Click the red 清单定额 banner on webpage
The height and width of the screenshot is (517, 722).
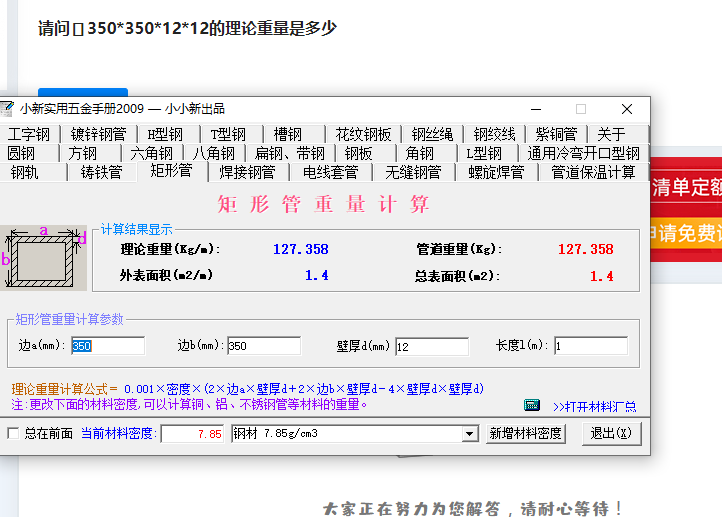click(x=686, y=187)
